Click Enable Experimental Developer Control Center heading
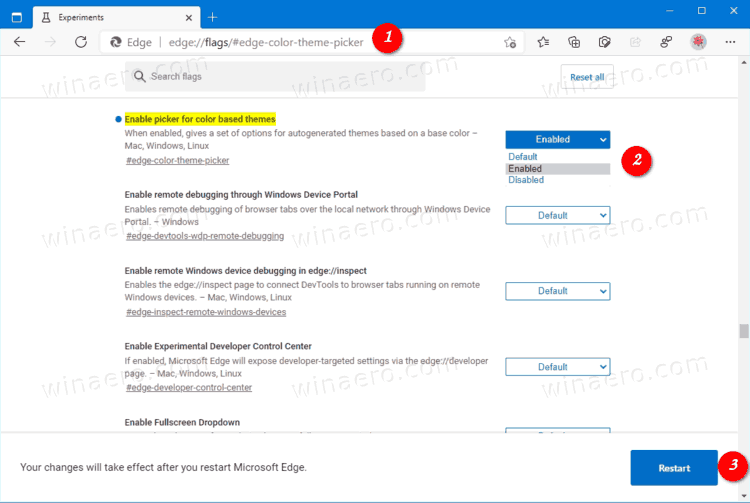Screen dimensions: 750x503 point(218,346)
